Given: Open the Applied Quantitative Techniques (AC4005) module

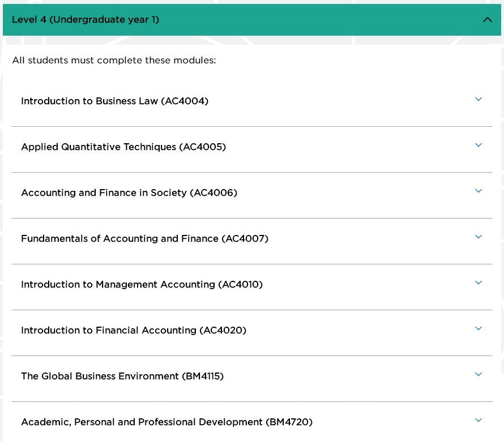Looking at the screenshot, I should [x=123, y=147].
